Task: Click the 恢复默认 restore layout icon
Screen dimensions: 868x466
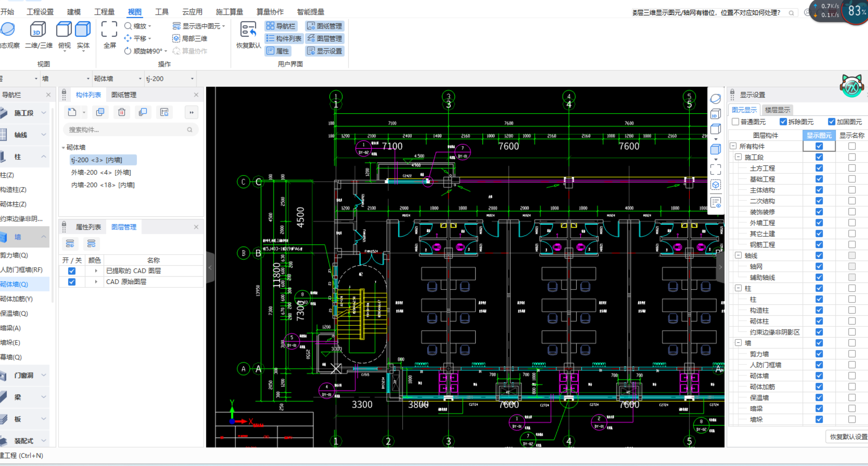Action: (x=248, y=29)
